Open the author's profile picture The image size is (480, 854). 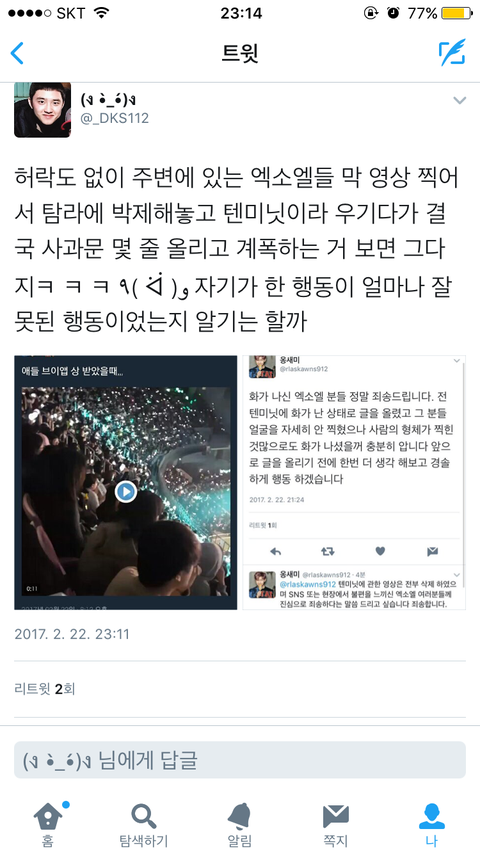42,109
